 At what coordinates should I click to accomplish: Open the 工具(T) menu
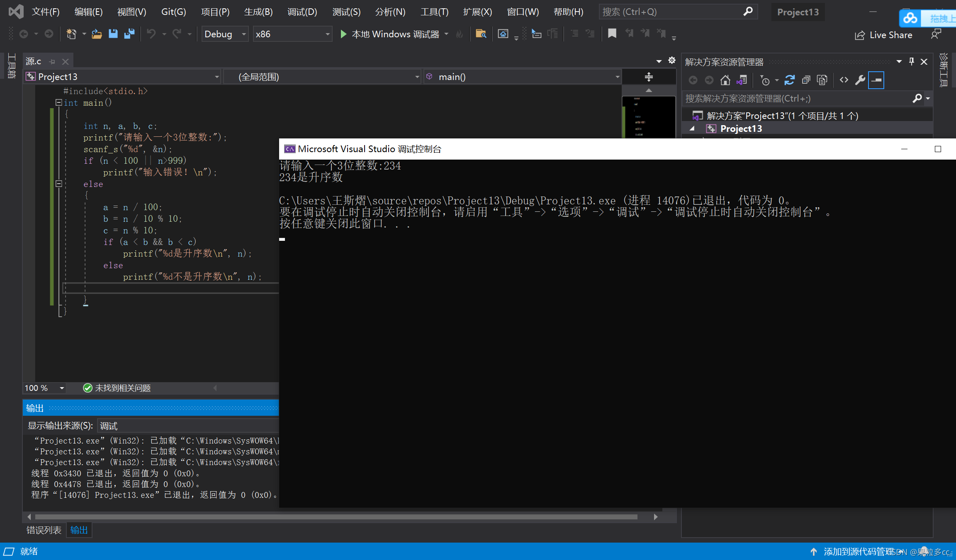(434, 12)
